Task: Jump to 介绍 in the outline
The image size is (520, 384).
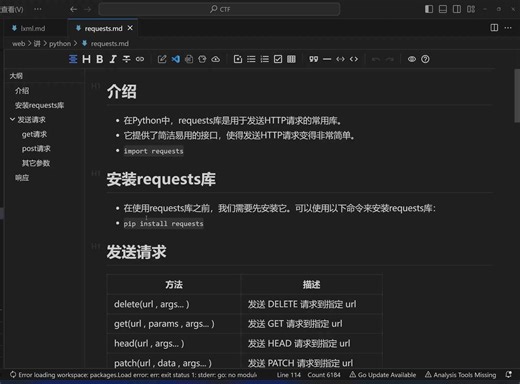Action: [x=22, y=91]
